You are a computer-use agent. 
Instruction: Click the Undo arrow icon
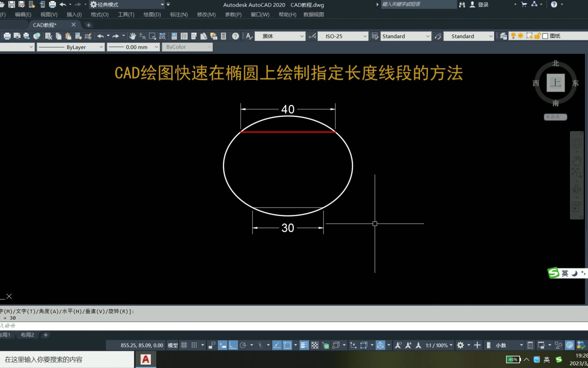coord(100,36)
